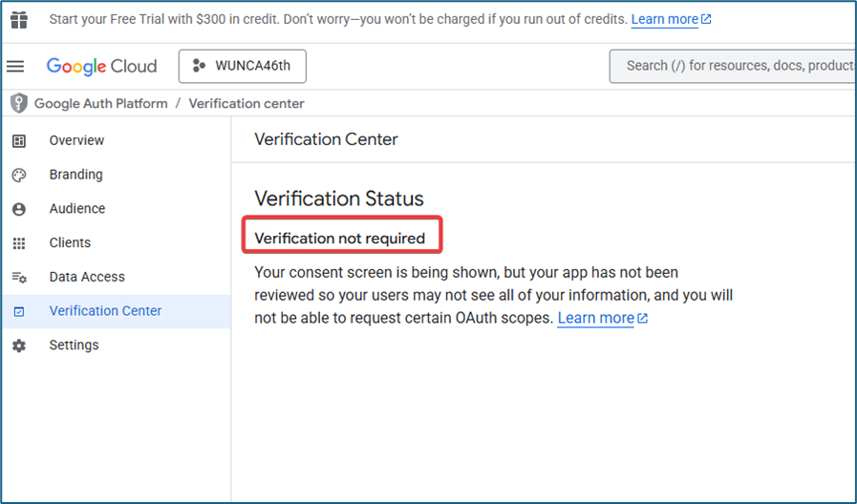Focus the resources and docs search field
This screenshot has height=504, width=857.
click(736, 66)
